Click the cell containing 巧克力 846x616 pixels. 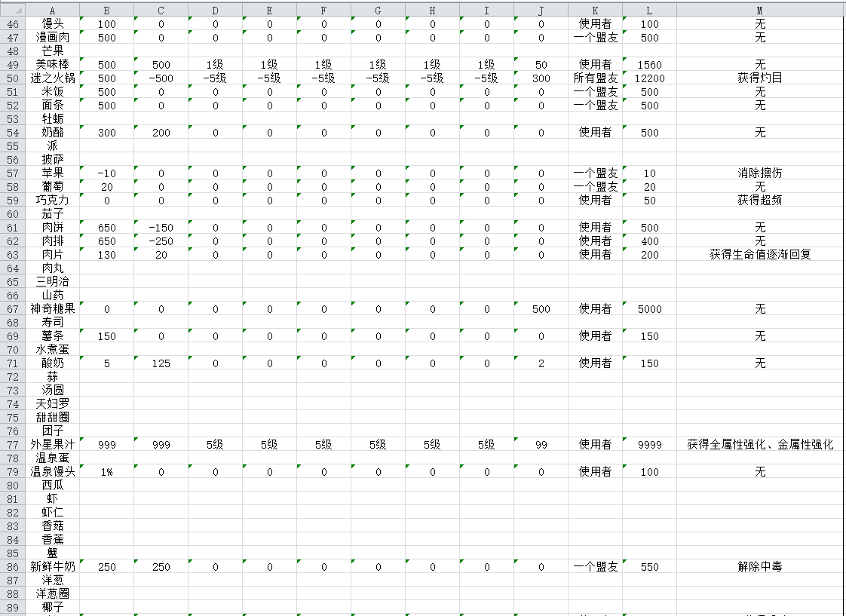point(52,200)
